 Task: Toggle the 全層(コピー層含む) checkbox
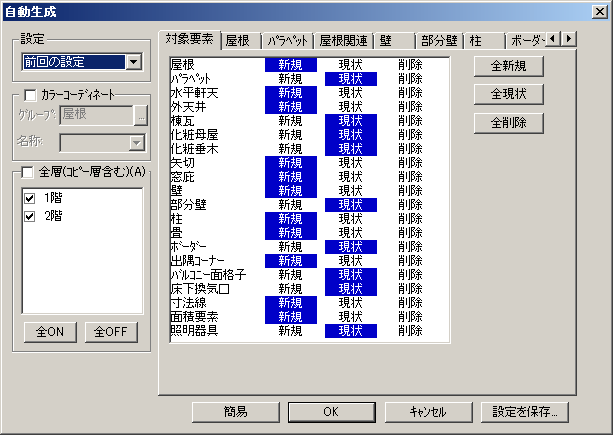[27, 172]
